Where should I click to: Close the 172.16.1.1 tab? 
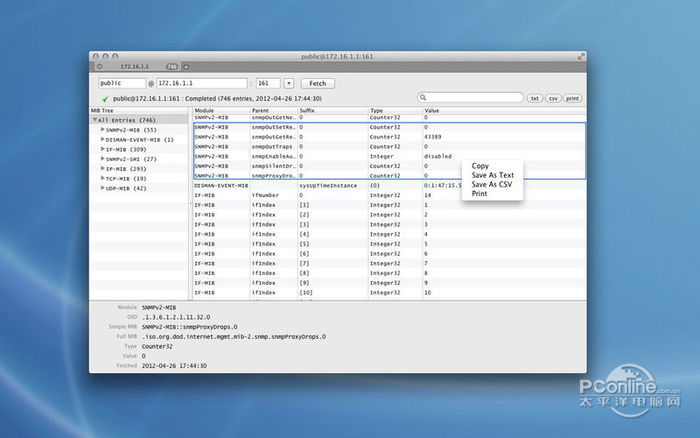click(99, 66)
